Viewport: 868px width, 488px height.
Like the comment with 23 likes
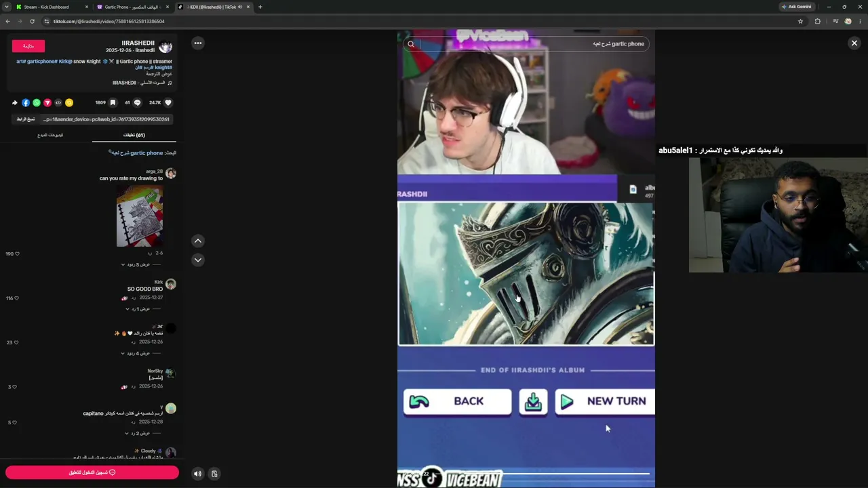pyautogui.click(x=17, y=342)
